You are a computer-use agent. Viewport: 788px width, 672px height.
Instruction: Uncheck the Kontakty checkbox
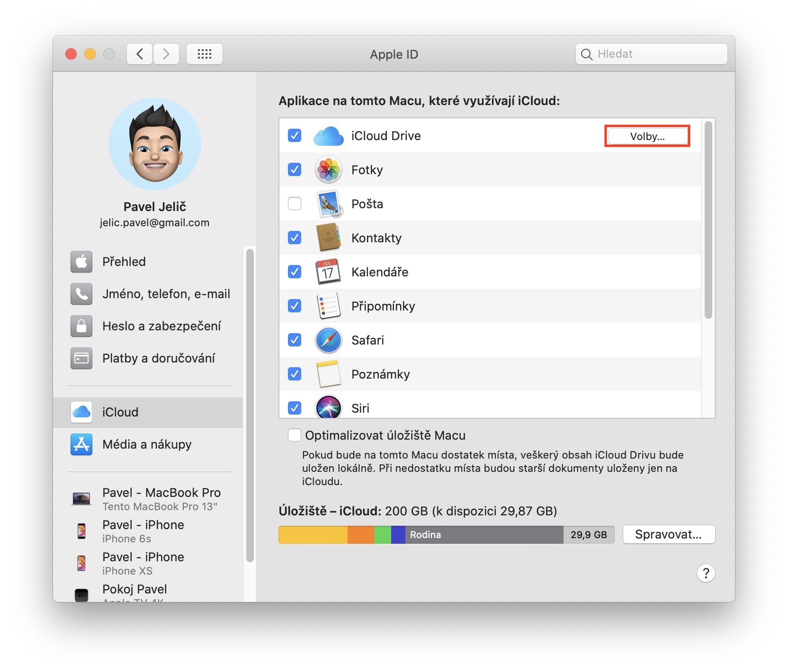click(x=295, y=238)
